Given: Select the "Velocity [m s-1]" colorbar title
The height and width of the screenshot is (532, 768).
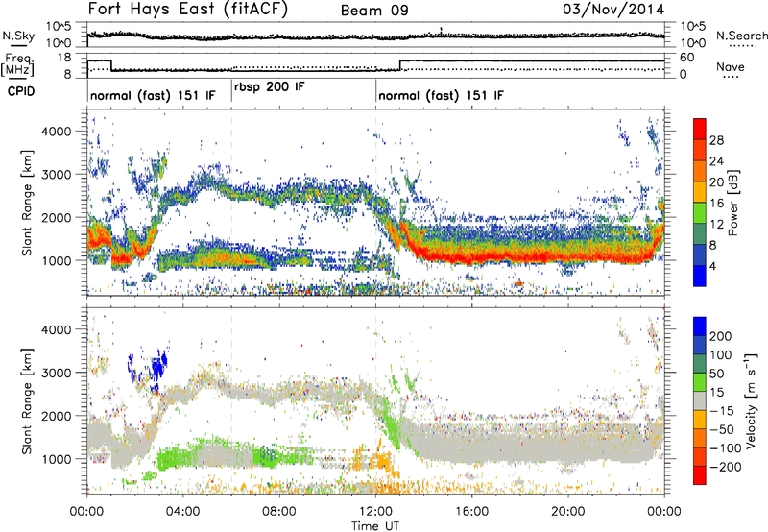Looking at the screenshot, I should pyautogui.click(x=751, y=400).
